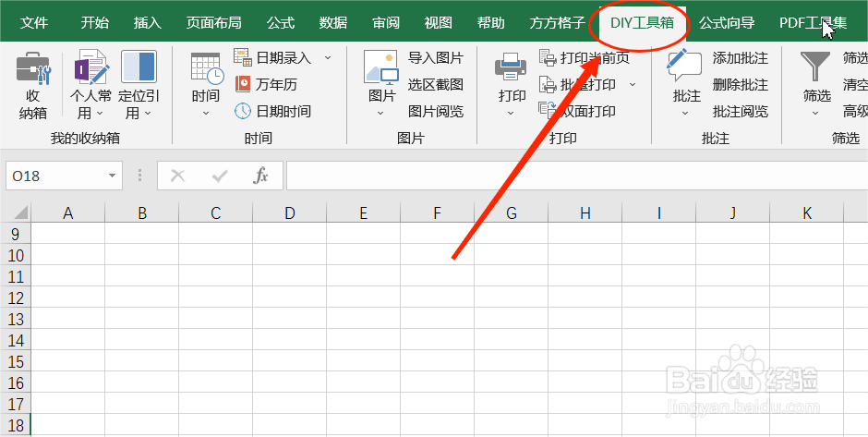
Task: Select column D header
Action: pos(290,212)
